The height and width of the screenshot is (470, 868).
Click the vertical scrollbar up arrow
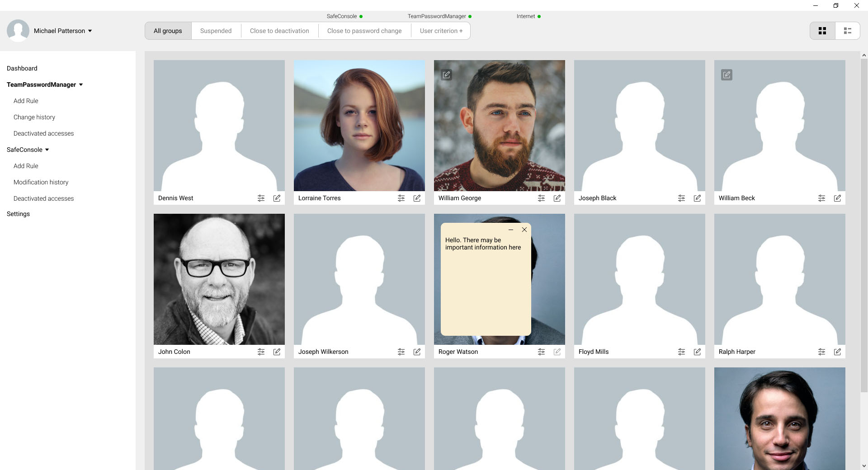[864, 55]
